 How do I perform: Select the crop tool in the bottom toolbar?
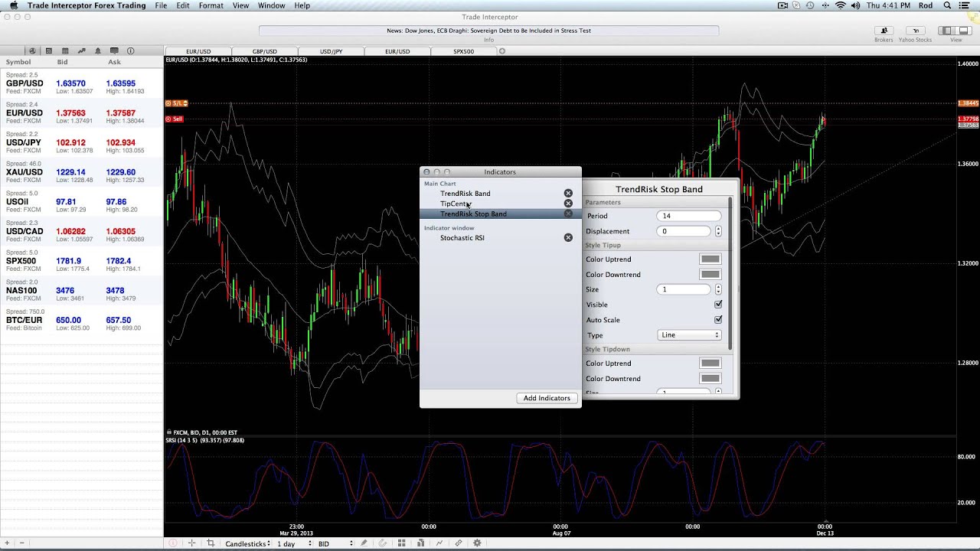click(x=211, y=543)
